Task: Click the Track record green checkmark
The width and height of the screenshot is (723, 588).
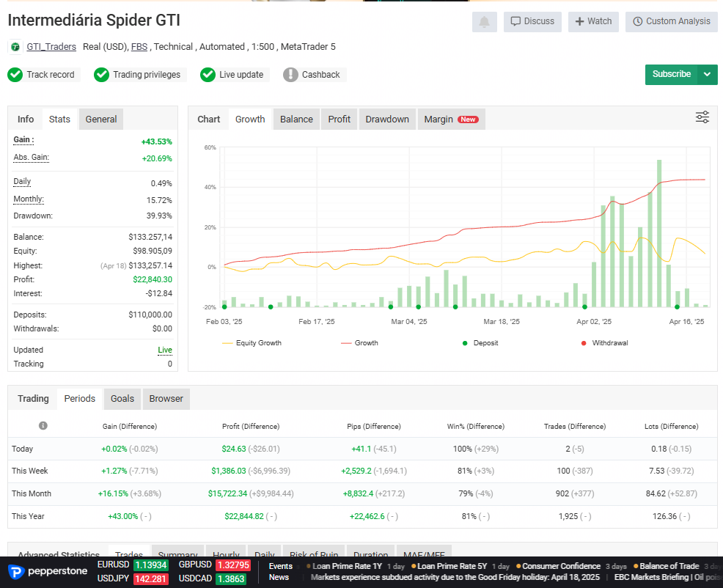Action: (x=15, y=75)
